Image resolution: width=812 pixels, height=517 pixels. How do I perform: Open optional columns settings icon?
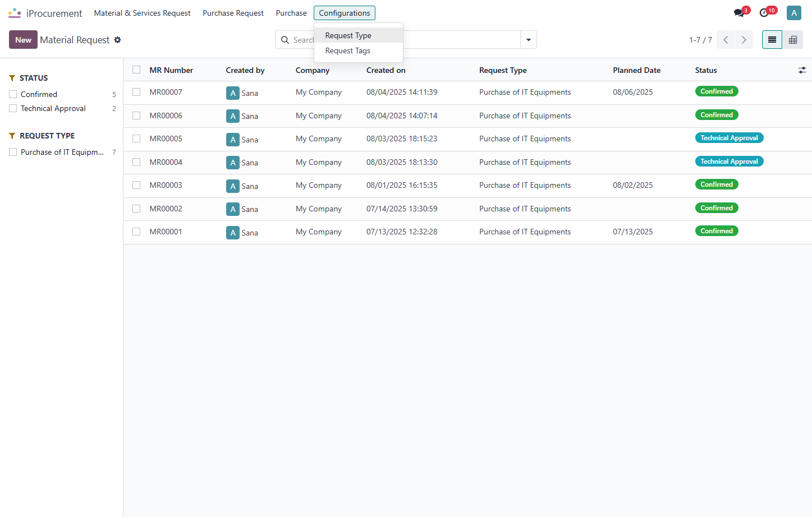pyautogui.click(x=802, y=70)
